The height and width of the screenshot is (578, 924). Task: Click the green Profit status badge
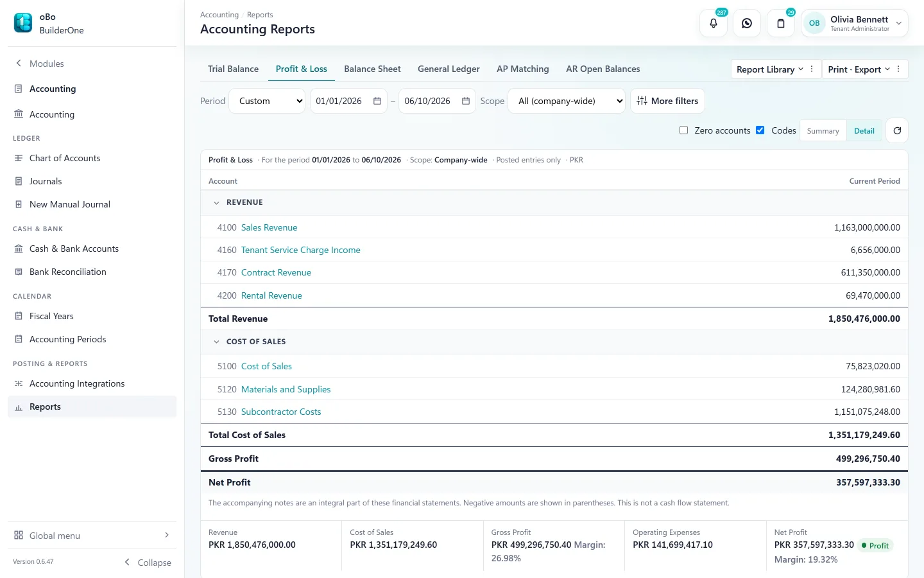[x=875, y=545]
